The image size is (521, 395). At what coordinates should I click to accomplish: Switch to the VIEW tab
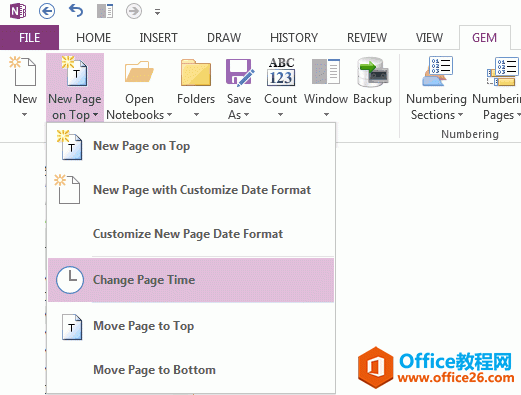click(x=429, y=38)
